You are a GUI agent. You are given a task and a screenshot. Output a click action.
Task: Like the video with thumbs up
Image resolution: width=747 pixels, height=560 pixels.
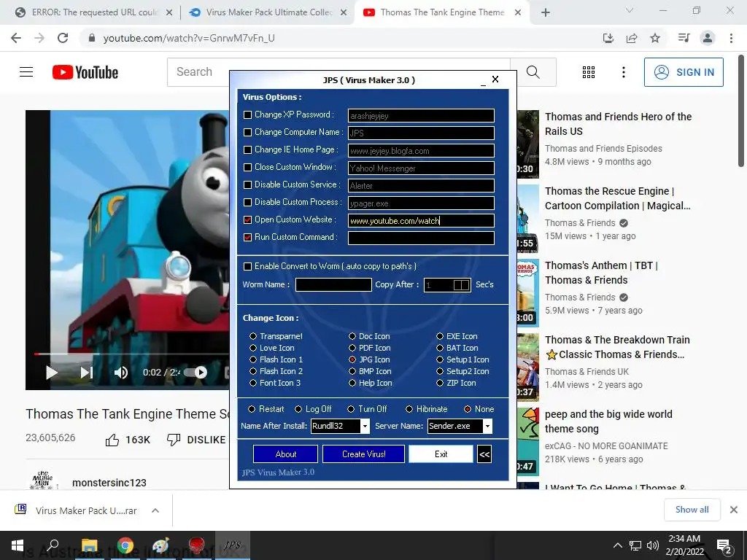point(112,440)
